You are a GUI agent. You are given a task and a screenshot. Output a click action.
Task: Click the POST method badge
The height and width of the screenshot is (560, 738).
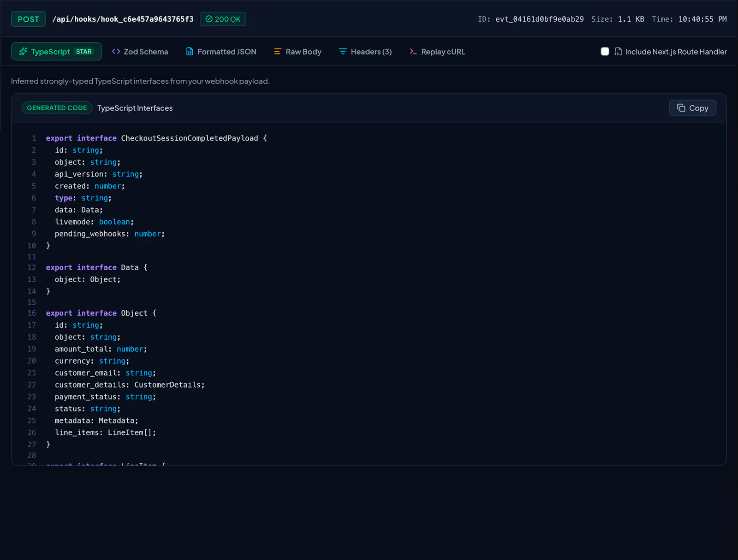[29, 19]
